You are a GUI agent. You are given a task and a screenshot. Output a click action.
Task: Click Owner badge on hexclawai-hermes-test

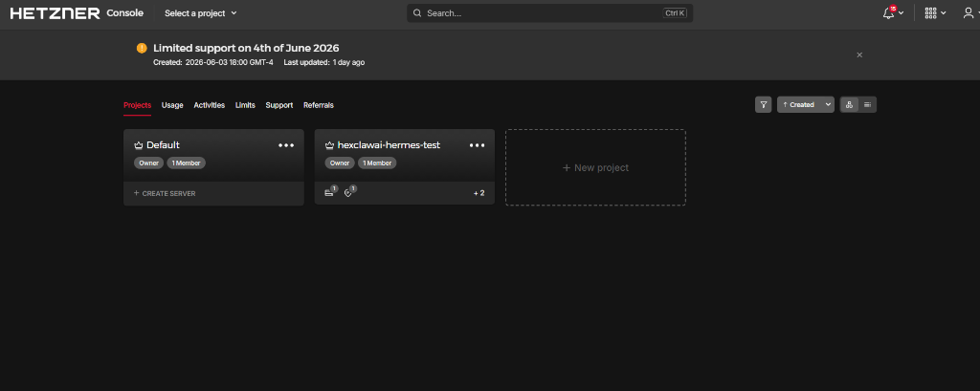coord(340,163)
